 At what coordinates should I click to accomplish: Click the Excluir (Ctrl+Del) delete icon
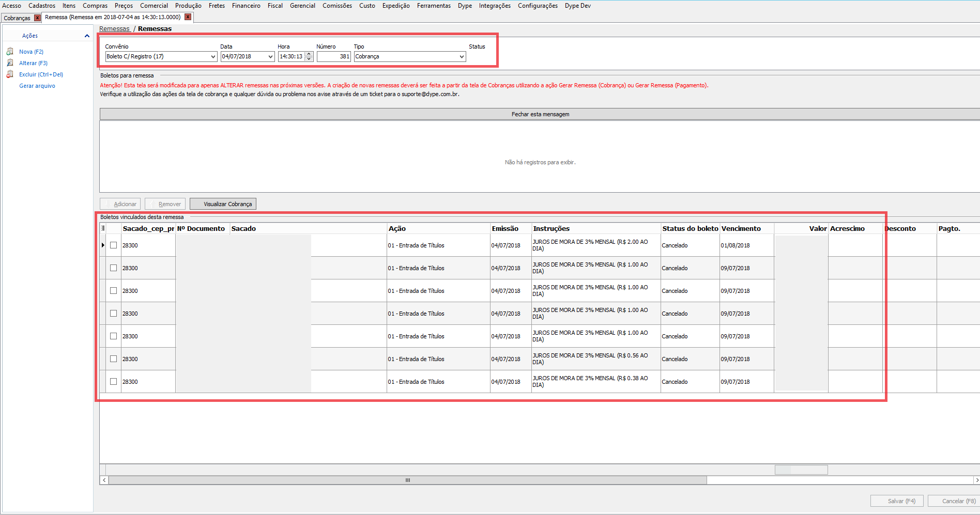pyautogui.click(x=10, y=74)
